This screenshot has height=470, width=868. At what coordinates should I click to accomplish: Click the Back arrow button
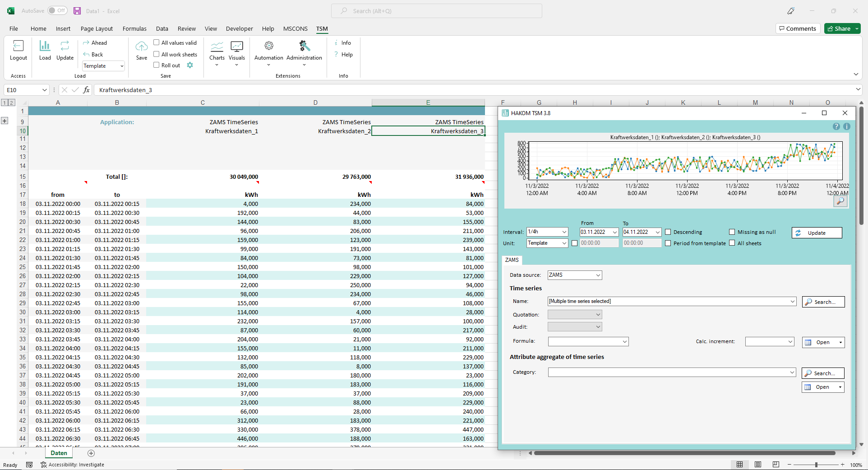click(93, 54)
